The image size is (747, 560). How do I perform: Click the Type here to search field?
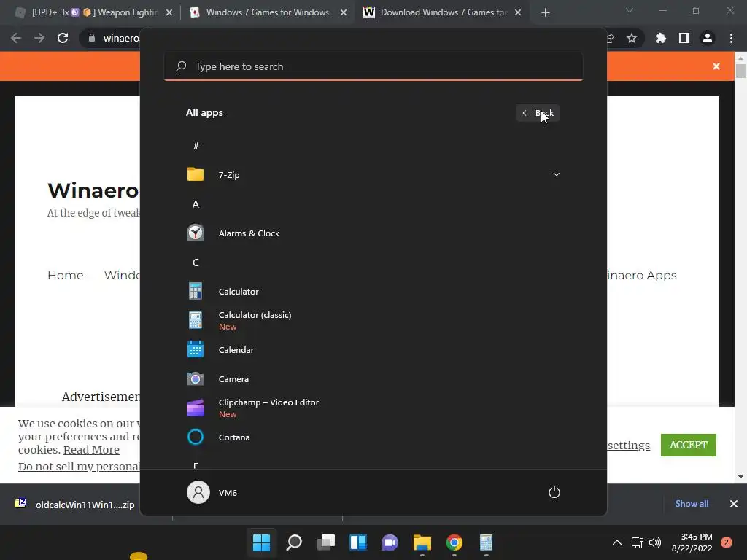[373, 66]
